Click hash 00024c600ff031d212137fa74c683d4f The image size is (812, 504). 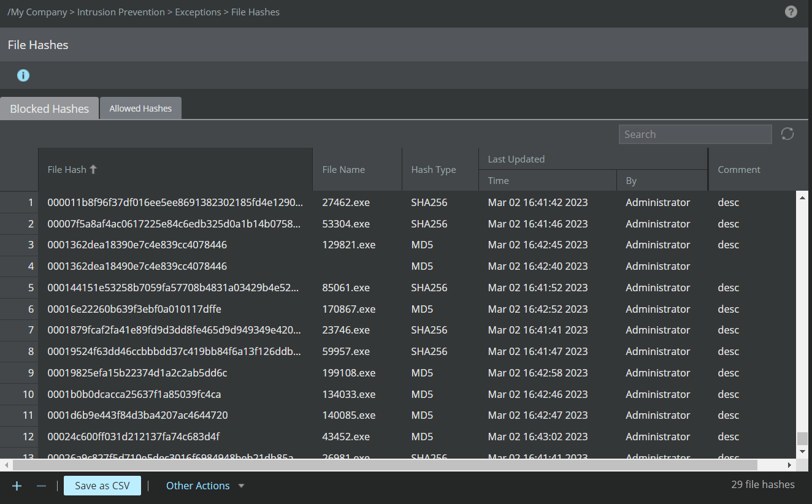134,437
